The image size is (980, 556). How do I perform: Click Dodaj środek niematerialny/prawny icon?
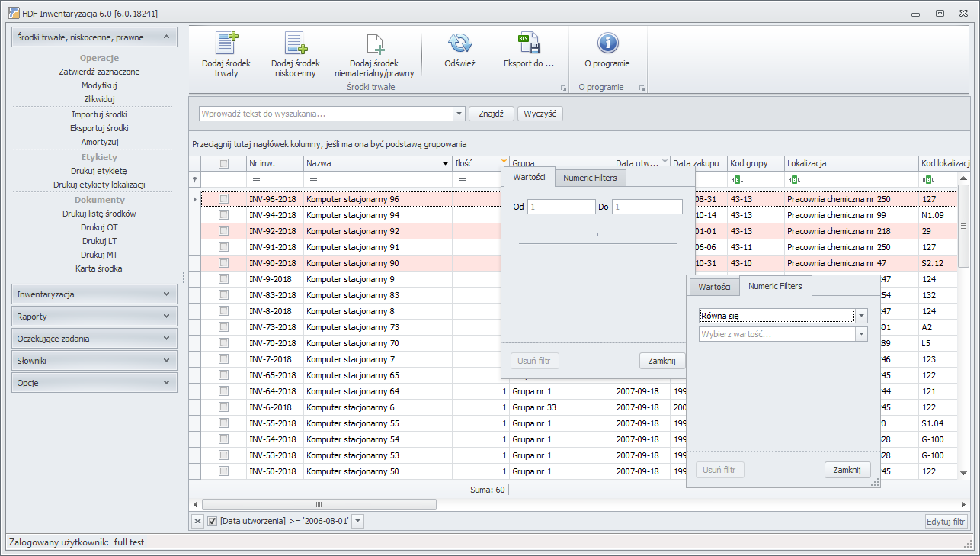pyautogui.click(x=374, y=43)
